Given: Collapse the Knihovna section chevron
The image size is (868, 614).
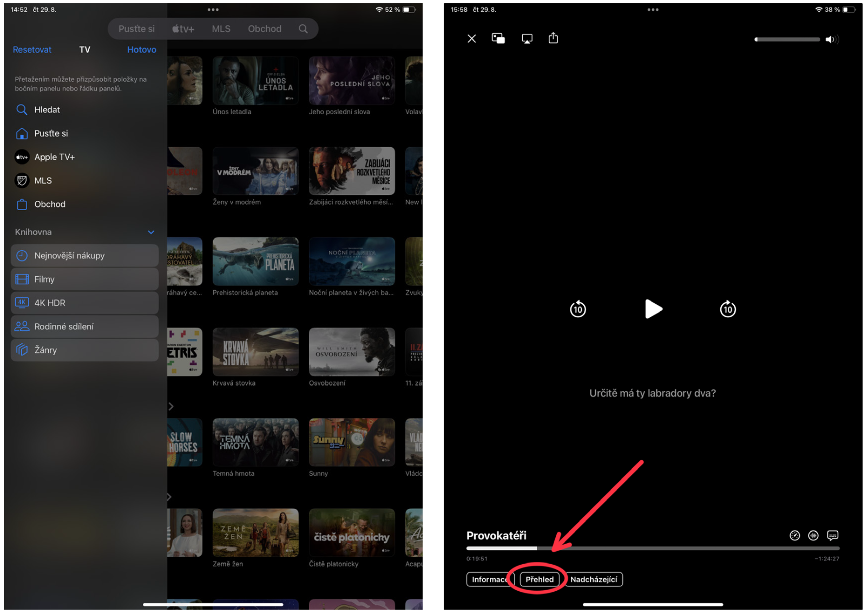Looking at the screenshot, I should pos(151,232).
